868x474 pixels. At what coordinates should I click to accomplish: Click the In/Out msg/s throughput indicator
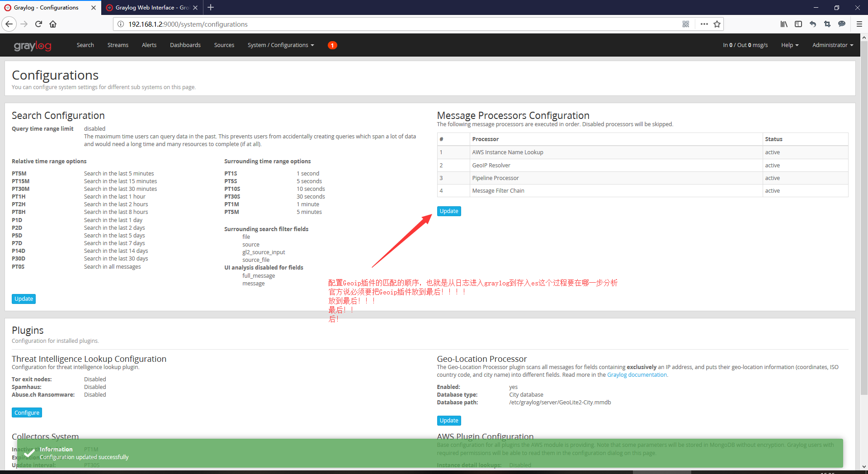[745, 45]
